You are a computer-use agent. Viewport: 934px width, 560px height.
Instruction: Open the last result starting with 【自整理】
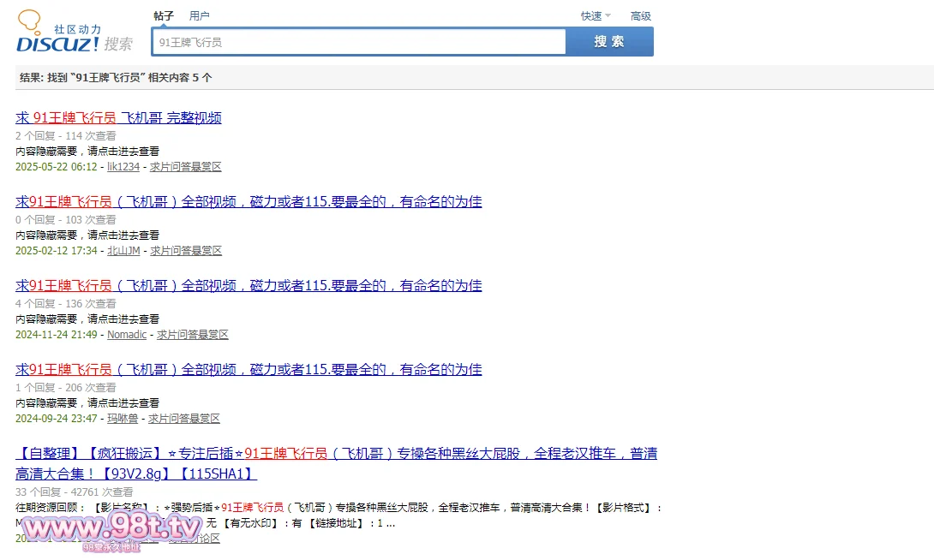pyautogui.click(x=336, y=454)
